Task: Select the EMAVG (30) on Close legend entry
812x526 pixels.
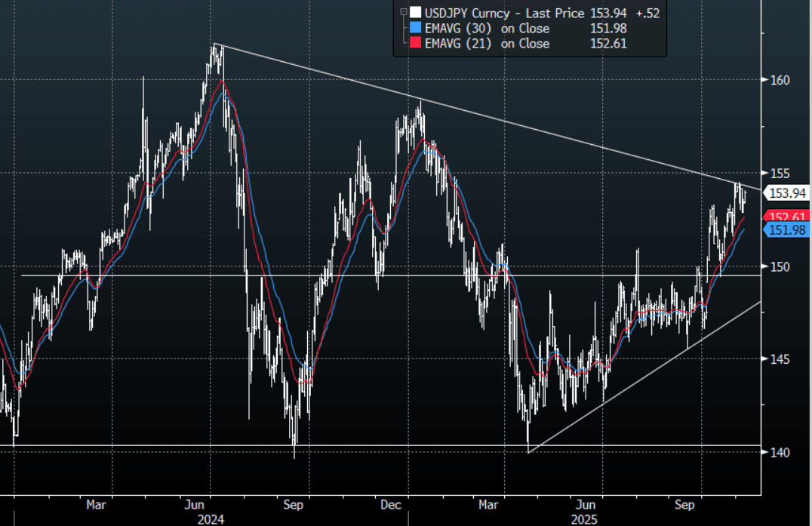Action: coord(487,29)
